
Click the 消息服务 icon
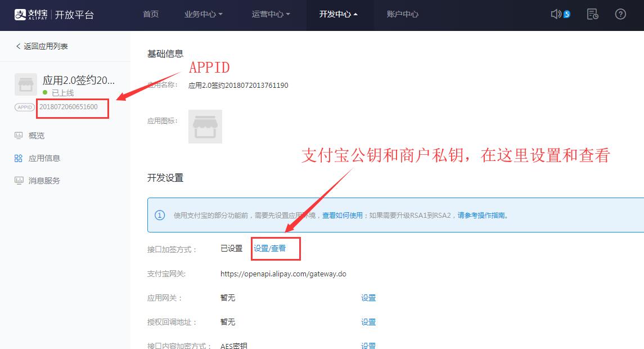pyautogui.click(x=19, y=181)
